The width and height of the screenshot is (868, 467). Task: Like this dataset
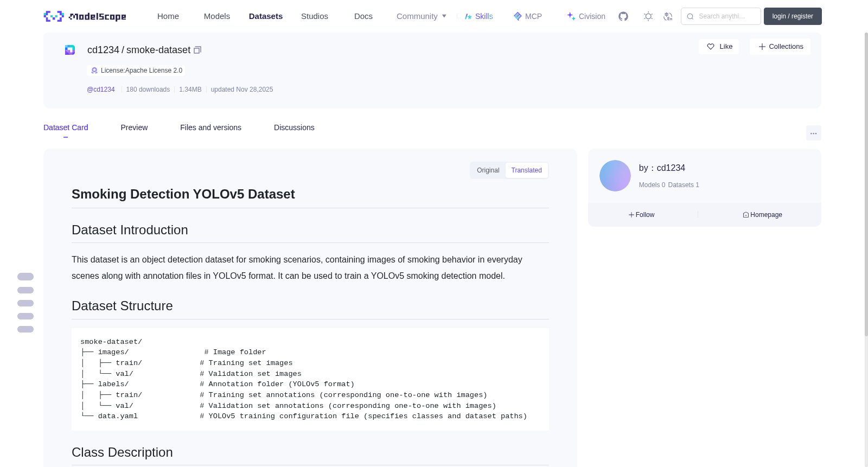[719, 47]
